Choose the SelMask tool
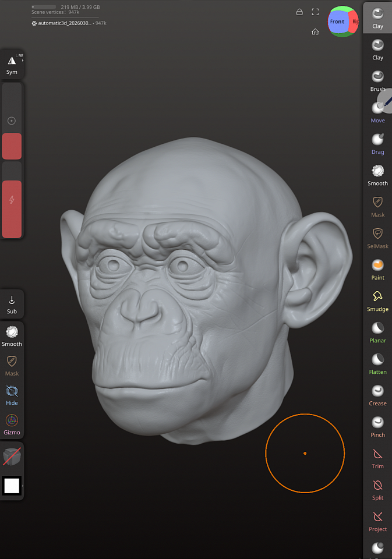This screenshot has width=392, height=559. 377,238
